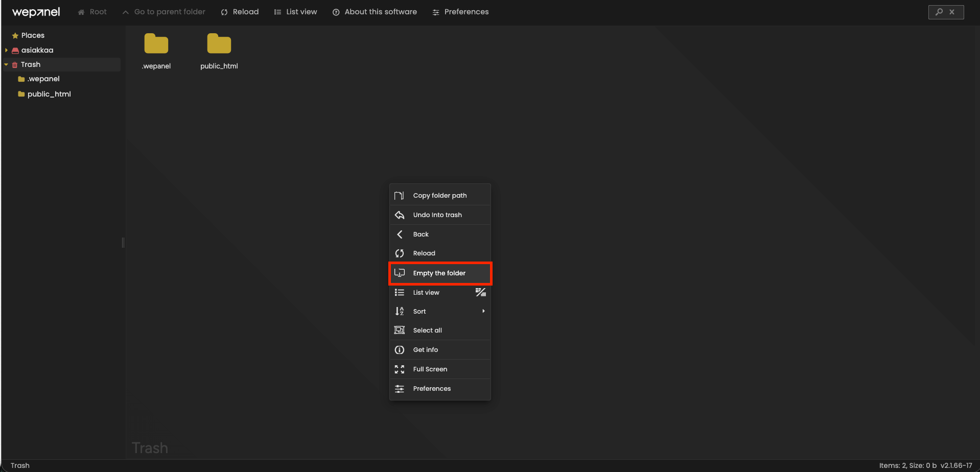The width and height of the screenshot is (980, 472).
Task: Collapse the Trash tree node
Action: pyautogui.click(x=6, y=64)
